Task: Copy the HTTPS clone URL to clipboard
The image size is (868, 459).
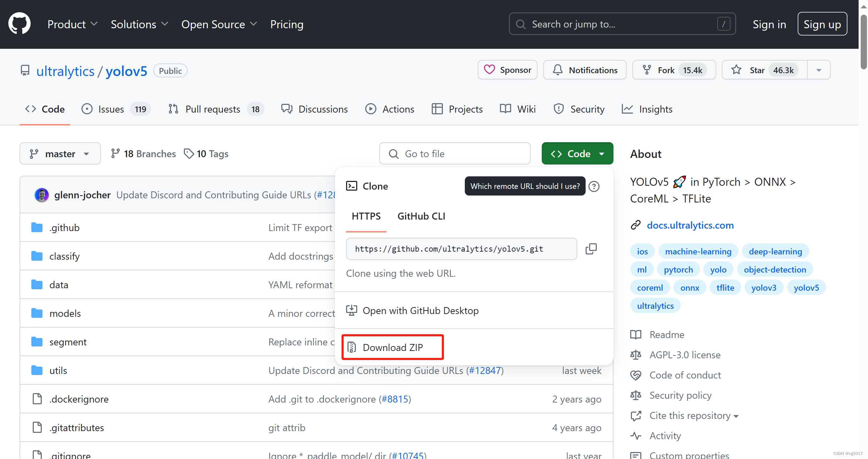Action: click(591, 249)
